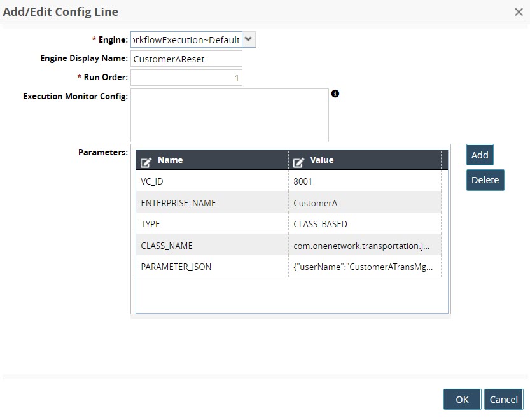Click the CLASS_NAME value cell

click(365, 246)
